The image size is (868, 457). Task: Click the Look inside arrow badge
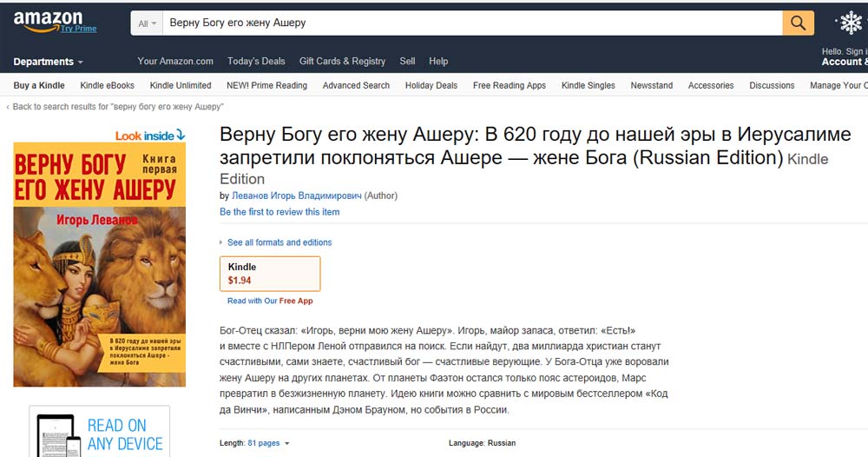pyautogui.click(x=150, y=136)
